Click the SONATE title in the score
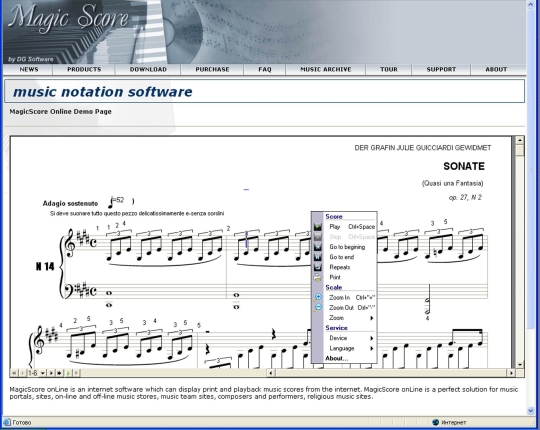 click(x=464, y=166)
